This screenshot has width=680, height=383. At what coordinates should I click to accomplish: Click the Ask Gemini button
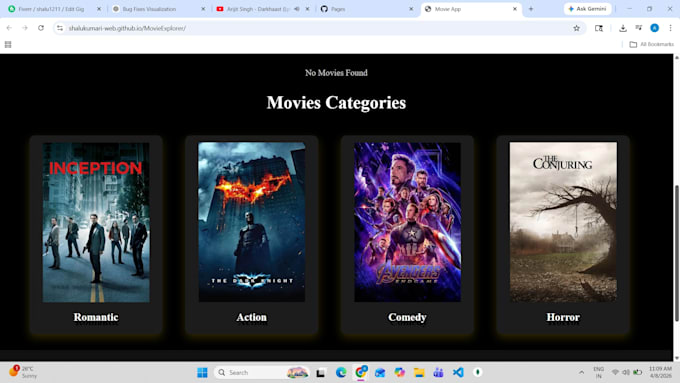588,9
